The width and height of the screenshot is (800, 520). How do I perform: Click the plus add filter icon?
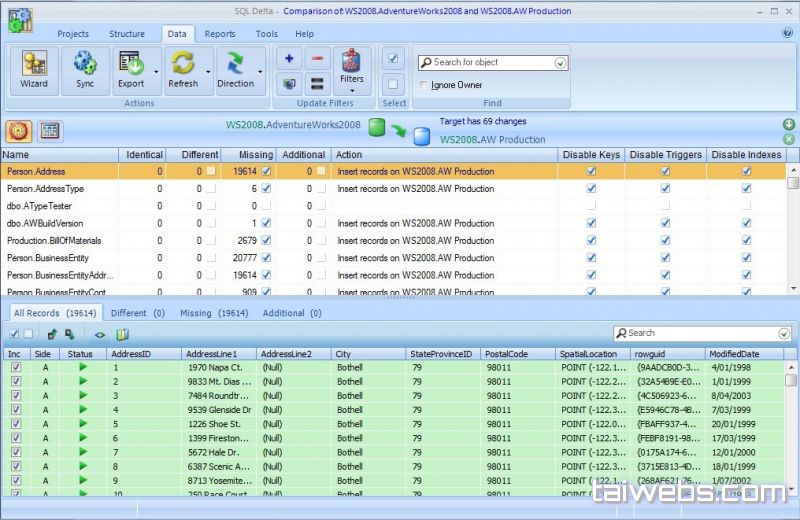pos(290,59)
